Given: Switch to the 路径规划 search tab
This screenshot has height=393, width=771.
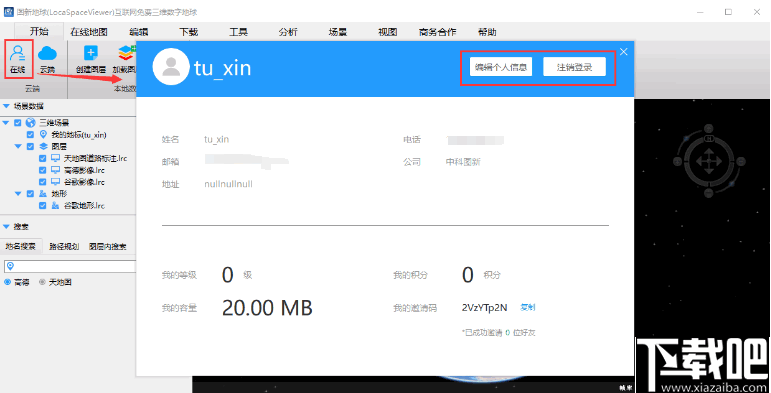Looking at the screenshot, I should point(64,246).
